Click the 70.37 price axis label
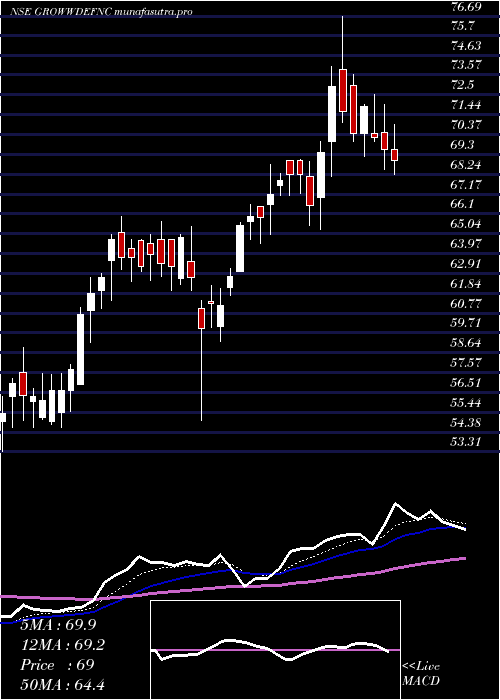The width and height of the screenshot is (500, 700). tap(467, 125)
